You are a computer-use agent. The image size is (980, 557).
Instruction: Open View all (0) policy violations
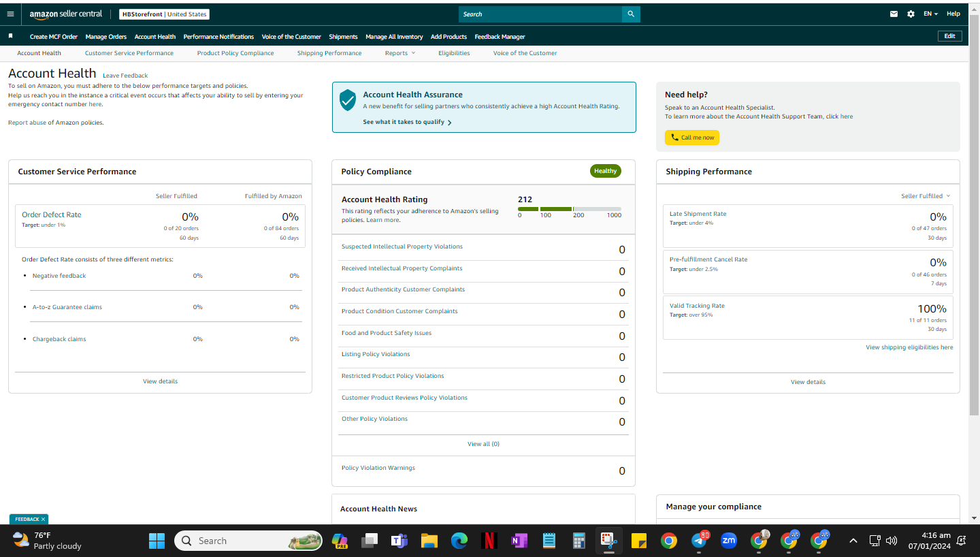[483, 444]
